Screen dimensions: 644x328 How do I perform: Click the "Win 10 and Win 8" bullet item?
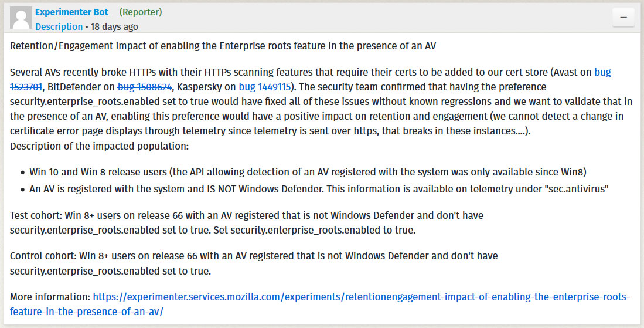[308, 172]
